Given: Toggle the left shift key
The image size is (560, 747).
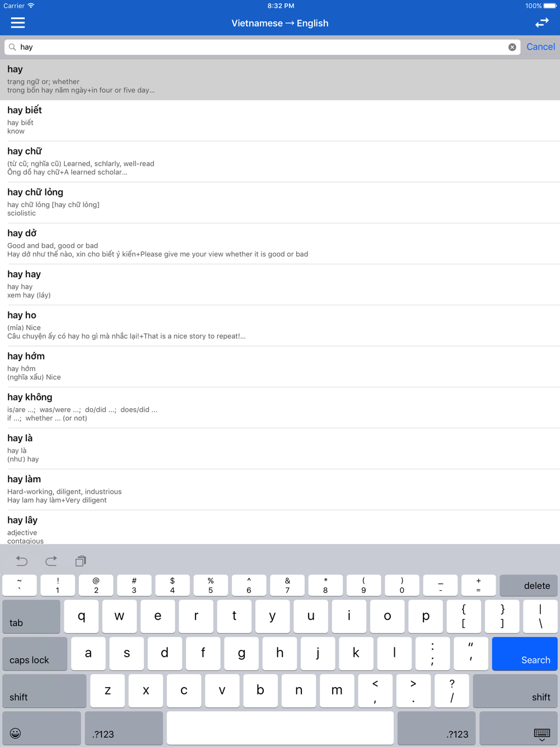Looking at the screenshot, I should [x=44, y=691].
